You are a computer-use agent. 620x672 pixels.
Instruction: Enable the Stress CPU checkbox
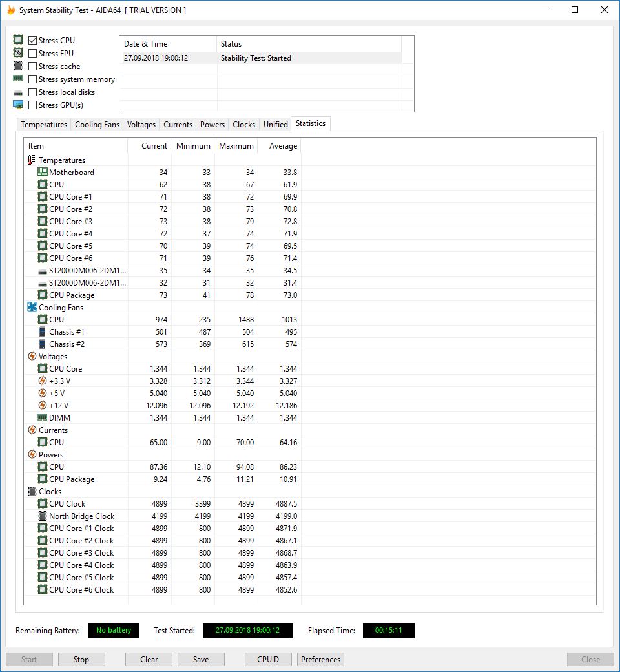click(x=32, y=40)
